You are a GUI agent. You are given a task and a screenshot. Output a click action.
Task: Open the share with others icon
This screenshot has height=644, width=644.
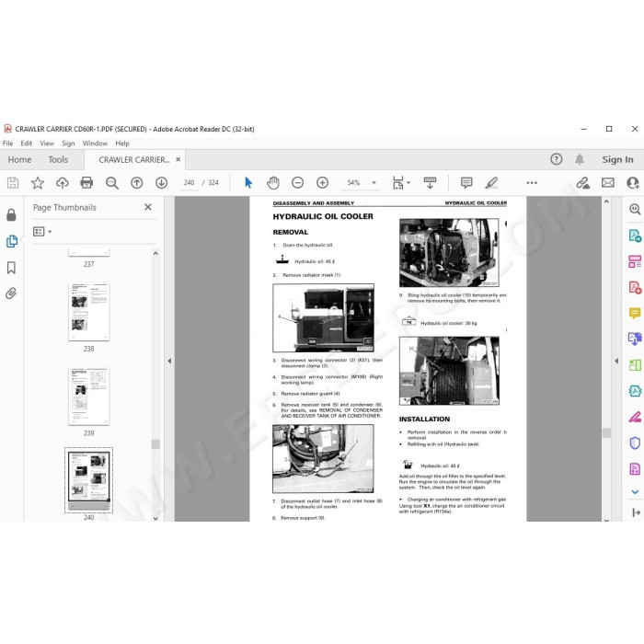(633, 183)
